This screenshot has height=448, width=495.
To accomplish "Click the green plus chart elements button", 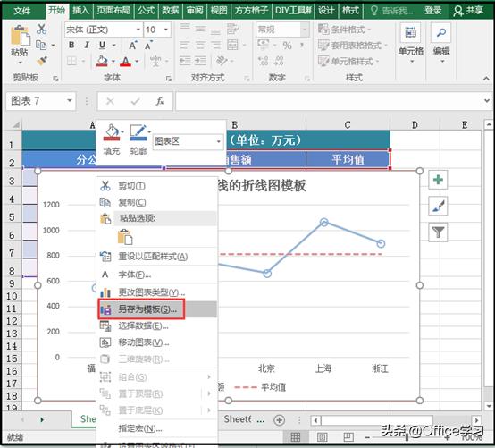I will [x=438, y=180].
